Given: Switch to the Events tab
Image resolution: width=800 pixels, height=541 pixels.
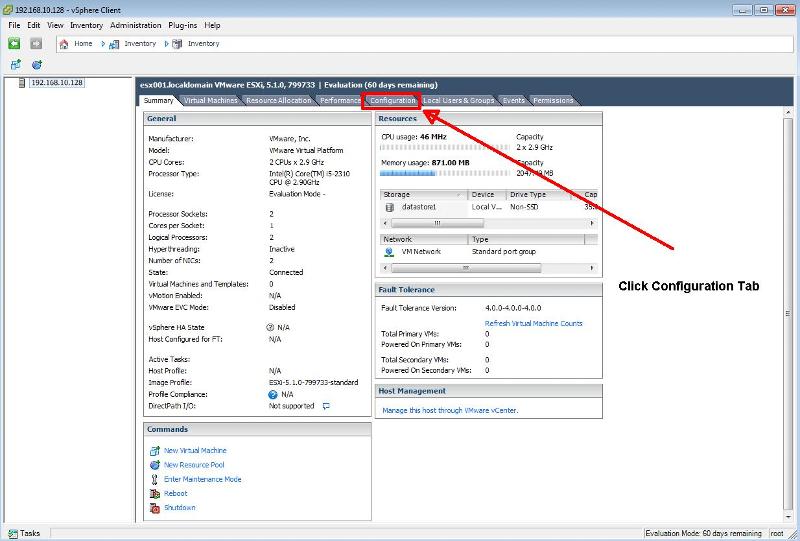Looking at the screenshot, I should click(514, 101).
